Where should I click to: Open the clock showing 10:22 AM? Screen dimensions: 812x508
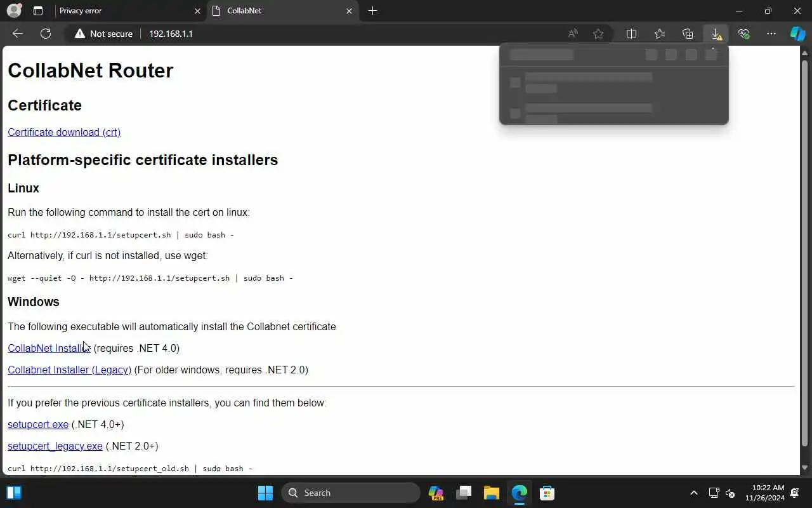[765, 493]
